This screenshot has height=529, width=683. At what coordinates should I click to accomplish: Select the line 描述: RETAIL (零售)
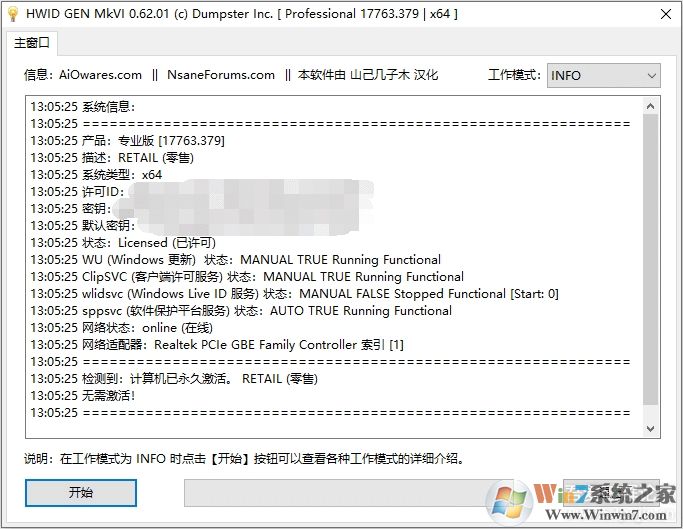point(112,158)
